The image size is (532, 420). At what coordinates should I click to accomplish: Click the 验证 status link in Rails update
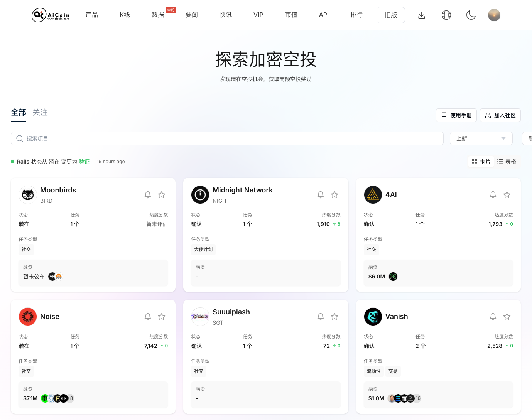point(84,162)
